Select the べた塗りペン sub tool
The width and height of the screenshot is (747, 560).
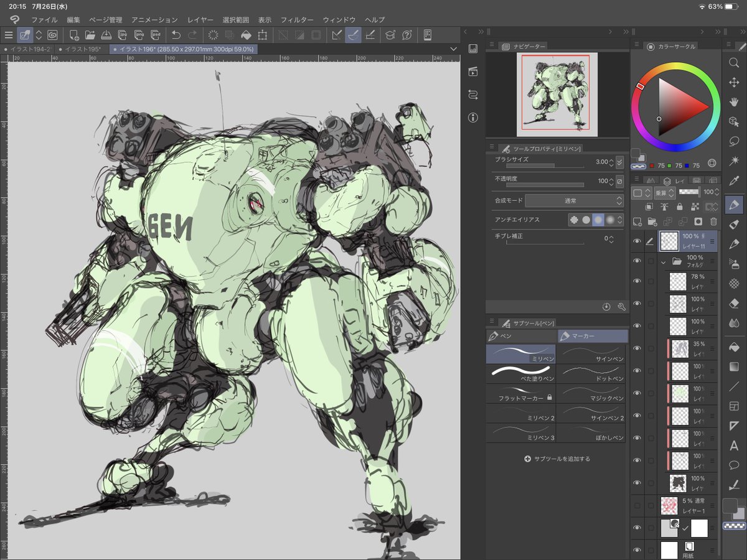[x=520, y=373]
